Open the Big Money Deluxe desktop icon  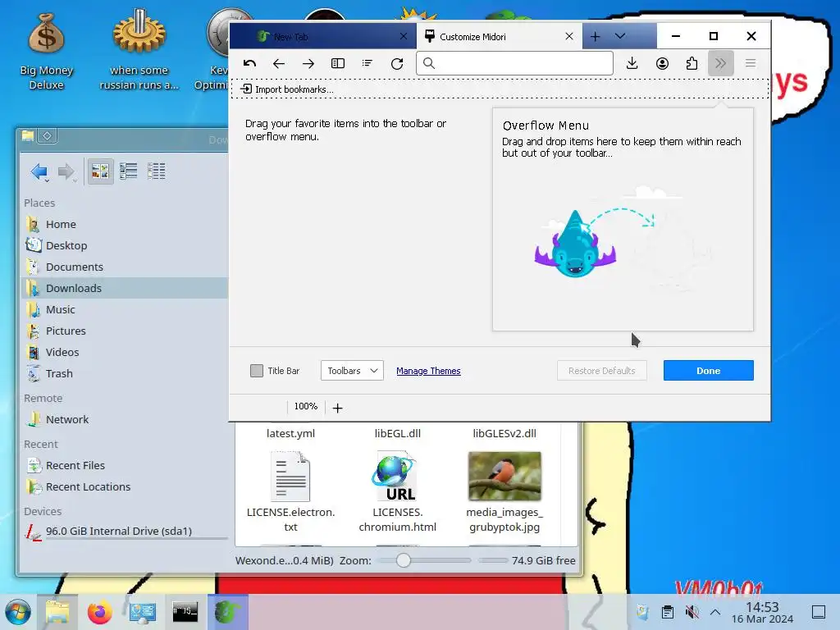coord(46,51)
